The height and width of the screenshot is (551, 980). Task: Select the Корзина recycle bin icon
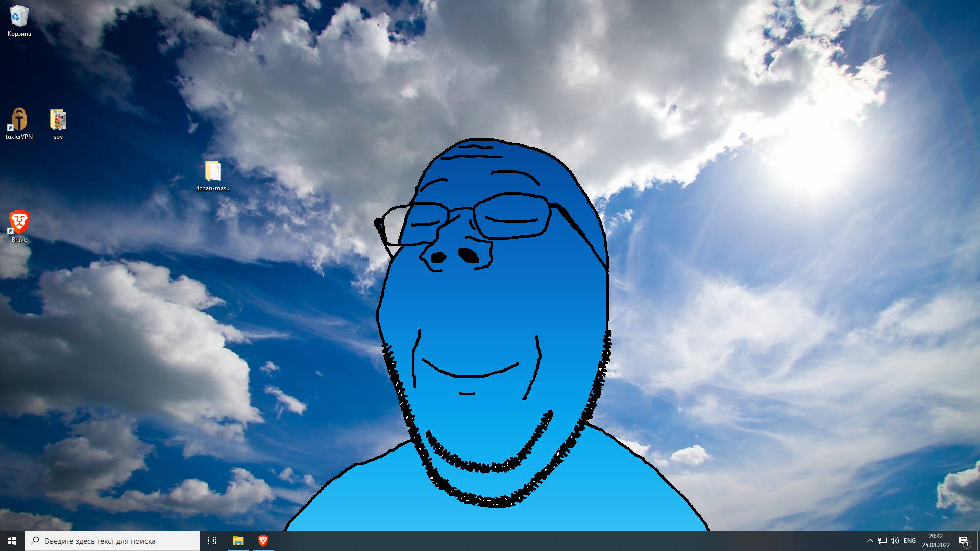coord(19,21)
